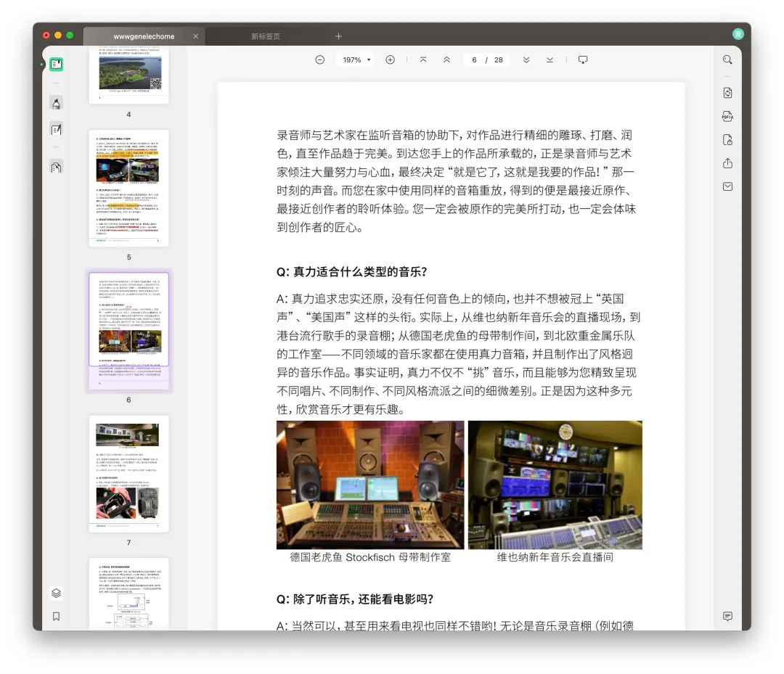Select page 7 thumbnail

click(129, 474)
